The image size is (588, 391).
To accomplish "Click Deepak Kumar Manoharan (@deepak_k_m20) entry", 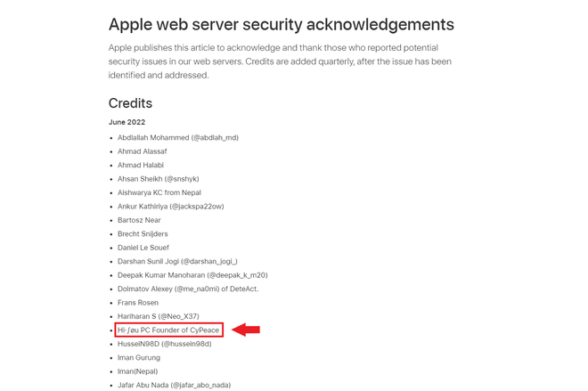I will 192,275.
